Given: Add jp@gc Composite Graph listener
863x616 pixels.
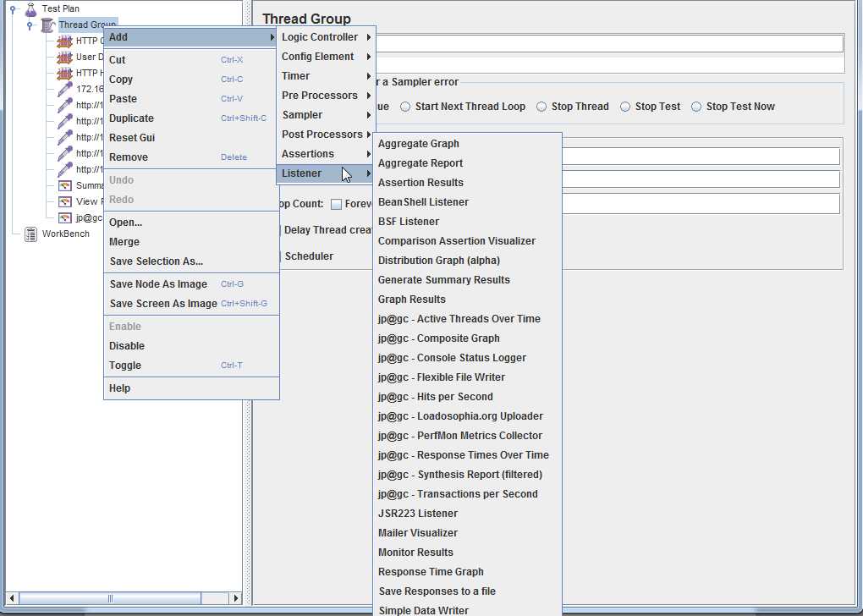Looking at the screenshot, I should (467, 338).
